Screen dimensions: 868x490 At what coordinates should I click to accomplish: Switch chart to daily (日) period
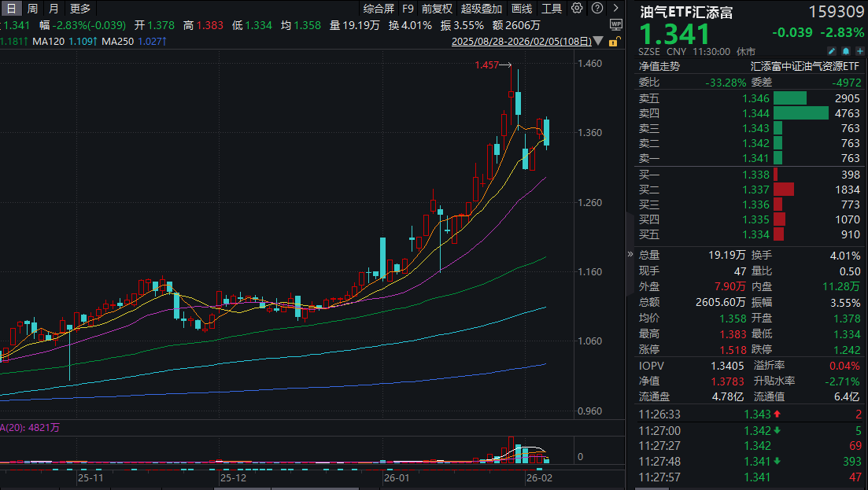(12, 9)
